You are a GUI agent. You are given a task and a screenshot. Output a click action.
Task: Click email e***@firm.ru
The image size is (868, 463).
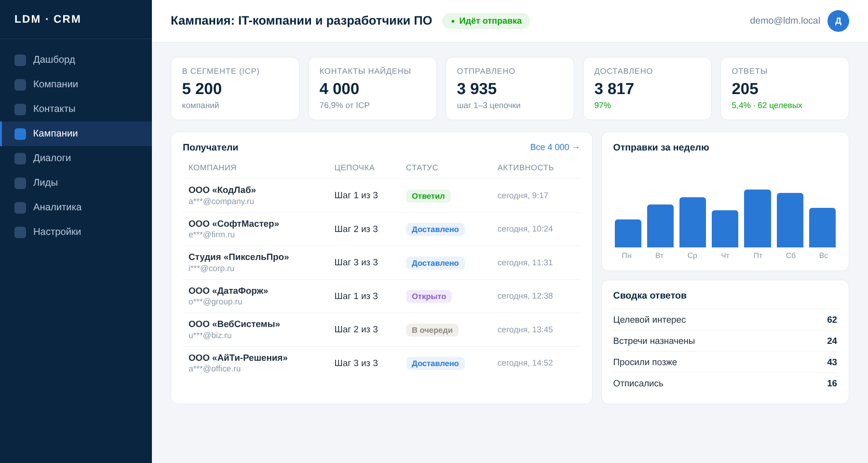coord(212,235)
